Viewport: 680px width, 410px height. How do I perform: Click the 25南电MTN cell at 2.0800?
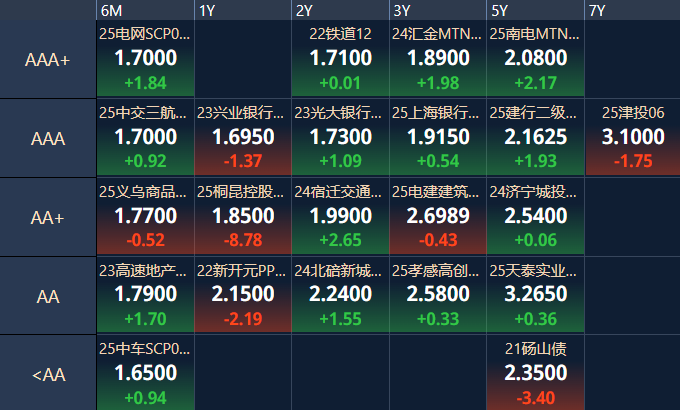[535, 59]
